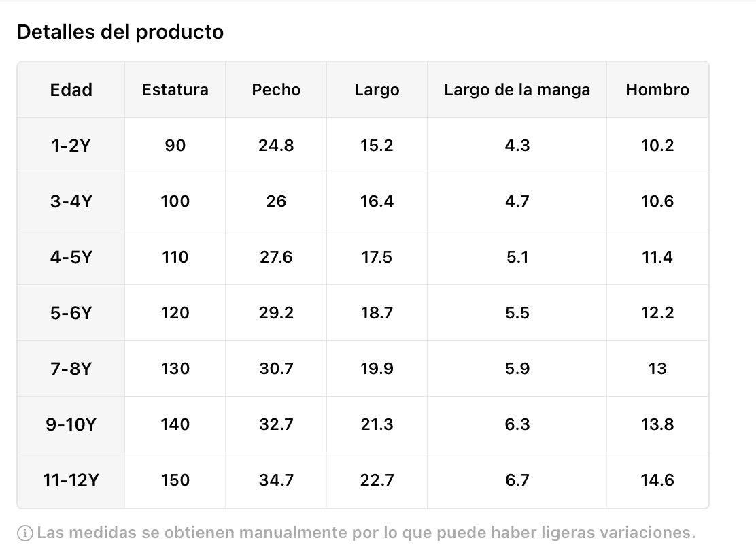Select the 3-4Y age row label
Viewport: 756px width, 553px height.
(x=71, y=201)
